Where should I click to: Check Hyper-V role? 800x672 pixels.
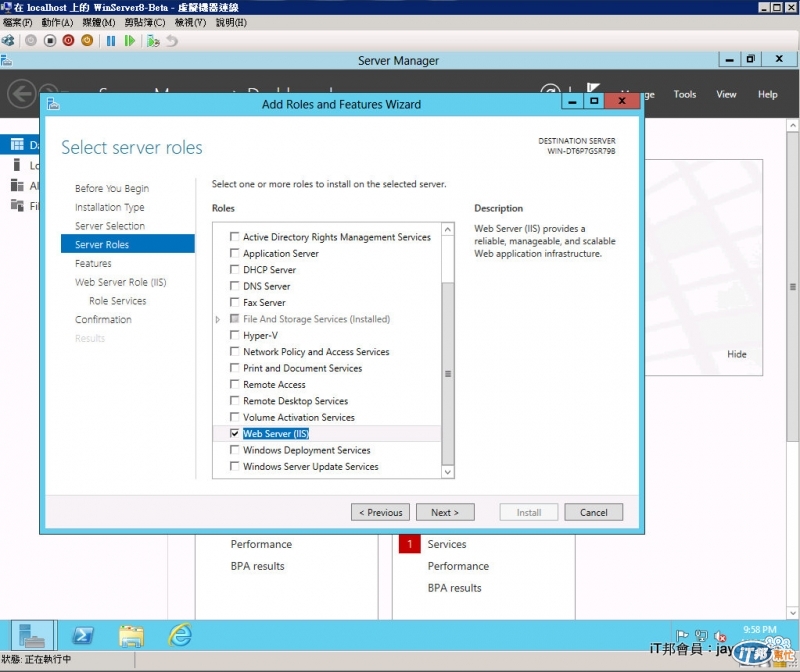pos(234,335)
